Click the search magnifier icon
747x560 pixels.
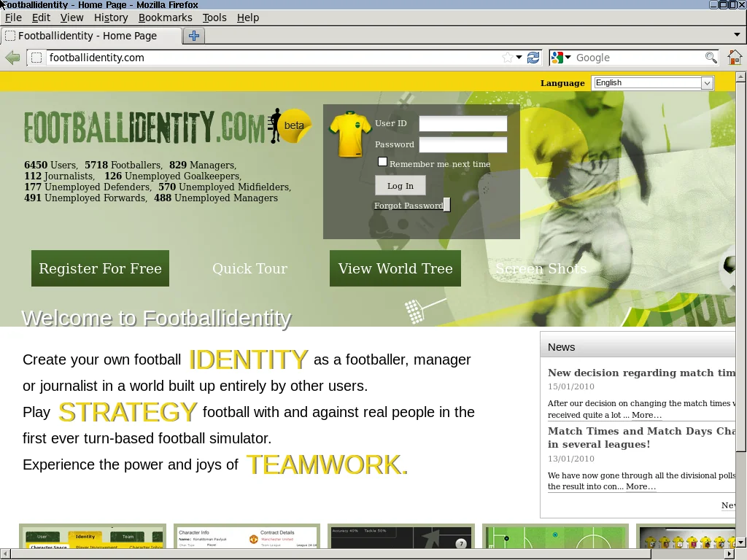pyautogui.click(x=710, y=58)
